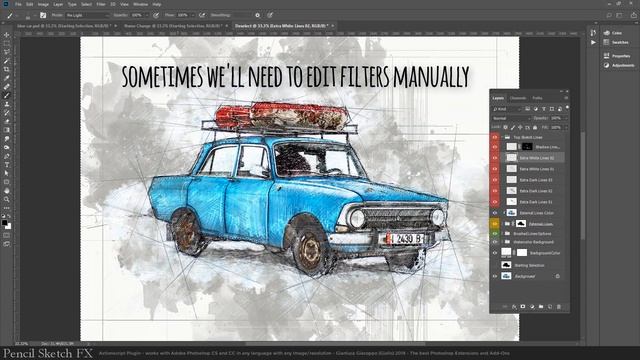Screen dimensions: 640x360
Task: Lock all layer attributes icon
Action: click(x=535, y=128)
